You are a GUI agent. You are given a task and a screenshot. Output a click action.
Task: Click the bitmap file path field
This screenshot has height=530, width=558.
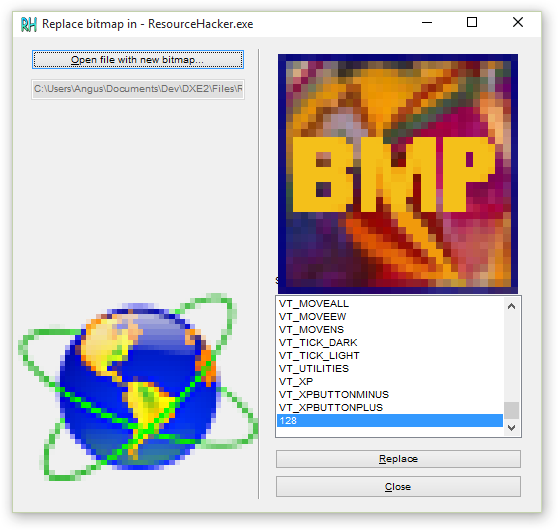[x=138, y=89]
